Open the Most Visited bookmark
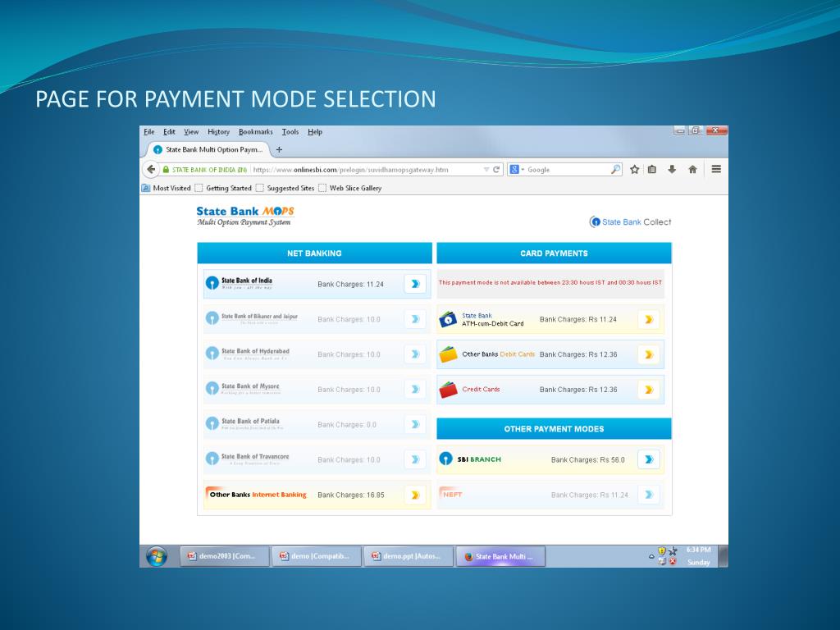This screenshot has height=630, width=840. (x=166, y=188)
